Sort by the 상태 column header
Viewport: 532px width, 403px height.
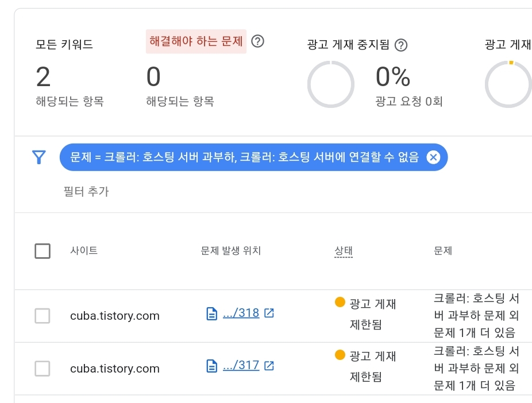pos(344,251)
